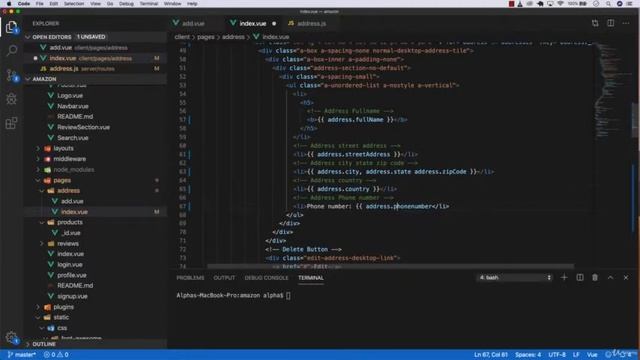Open the editor more actions menu
The image size is (640, 360).
click(626, 23)
